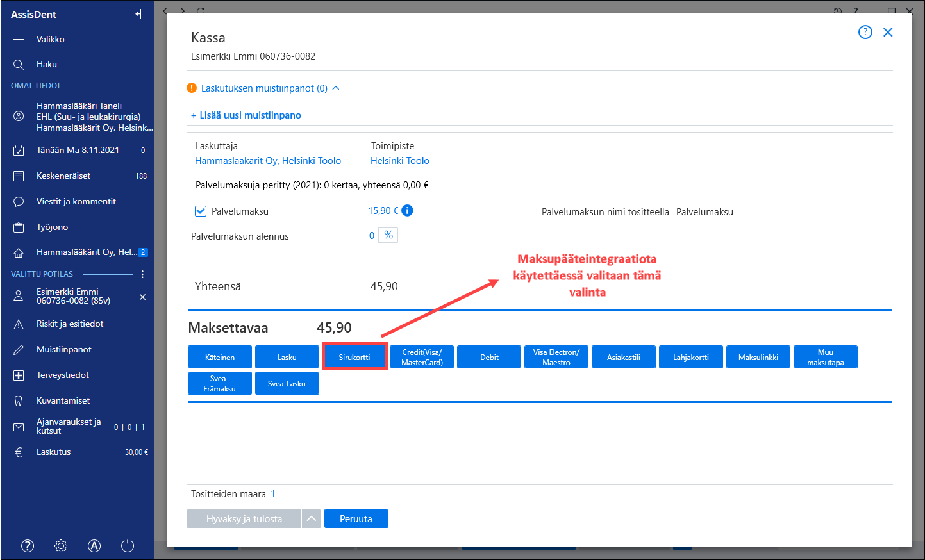
Task: Click the Keskeneräiset count 188
Action: click(x=142, y=176)
